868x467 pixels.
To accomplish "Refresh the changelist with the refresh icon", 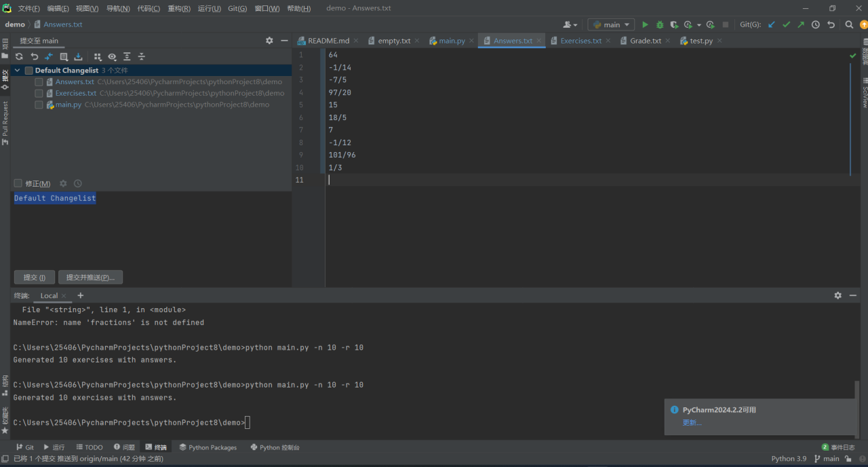I will point(19,57).
